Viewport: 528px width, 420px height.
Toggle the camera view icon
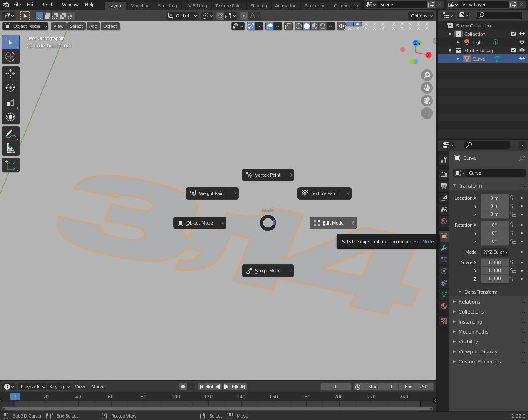tap(427, 101)
